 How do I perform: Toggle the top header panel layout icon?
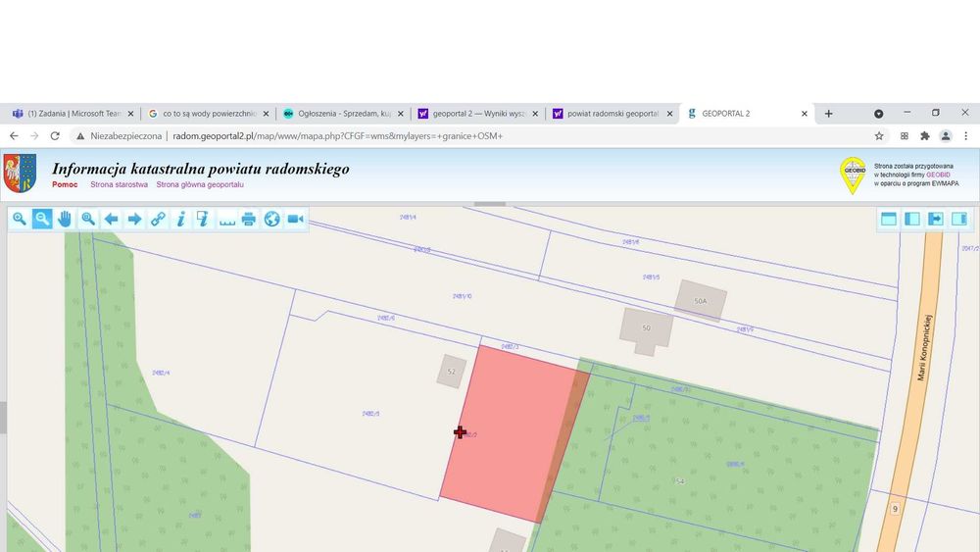889,219
